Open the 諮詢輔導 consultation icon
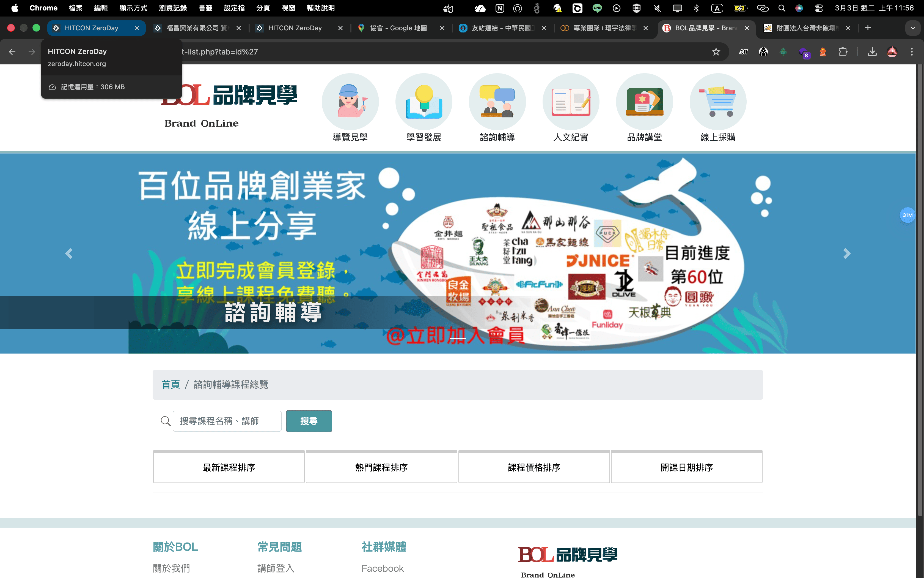This screenshot has width=924, height=578. tap(497, 101)
